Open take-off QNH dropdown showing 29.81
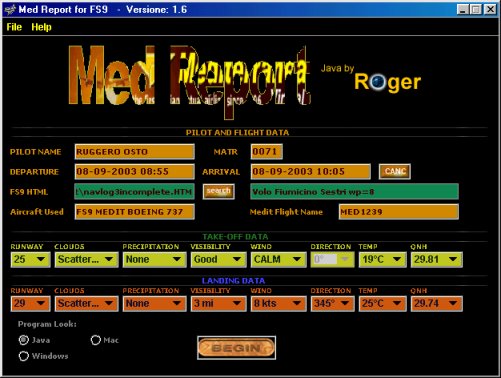The image size is (501, 378). coord(436,260)
